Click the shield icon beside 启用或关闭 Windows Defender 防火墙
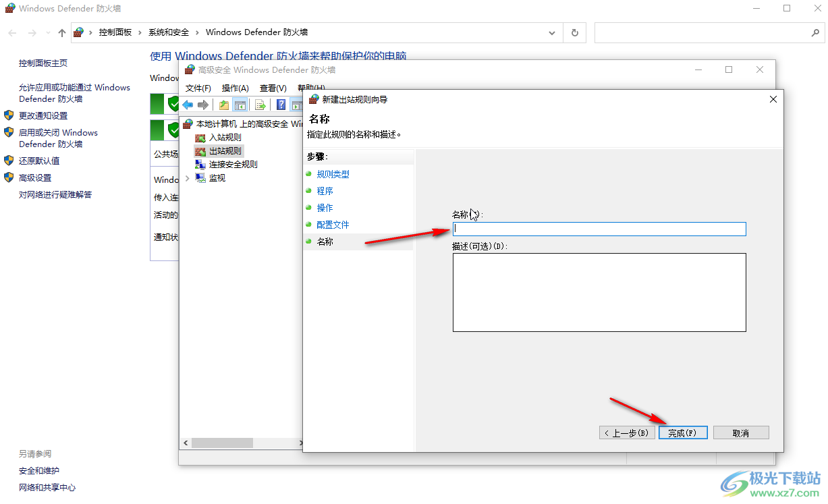828x504 pixels. tap(9, 132)
